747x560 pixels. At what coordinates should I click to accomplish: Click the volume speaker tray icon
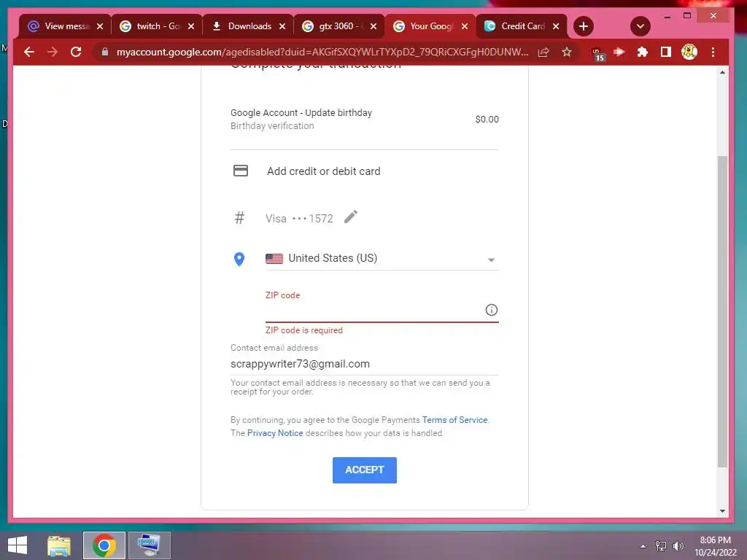point(678,546)
